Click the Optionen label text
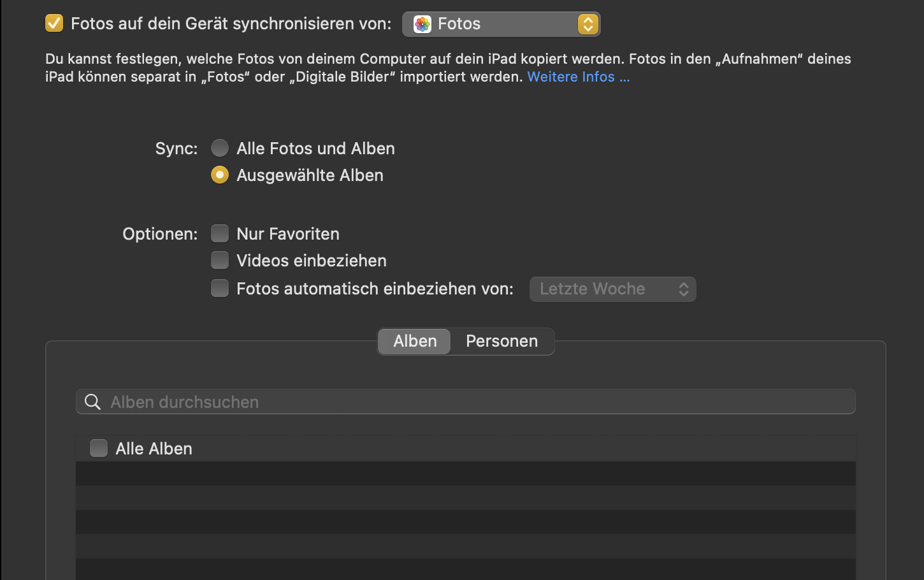The image size is (924, 580). [160, 234]
